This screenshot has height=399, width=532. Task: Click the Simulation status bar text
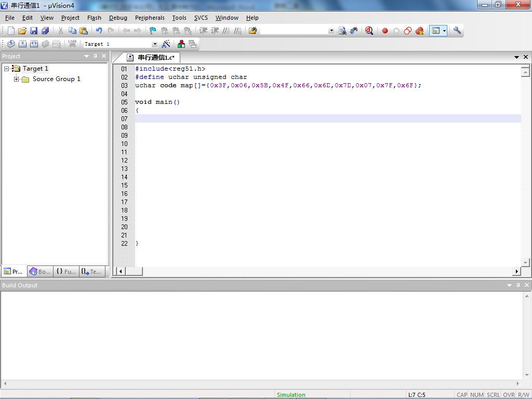pos(291,395)
